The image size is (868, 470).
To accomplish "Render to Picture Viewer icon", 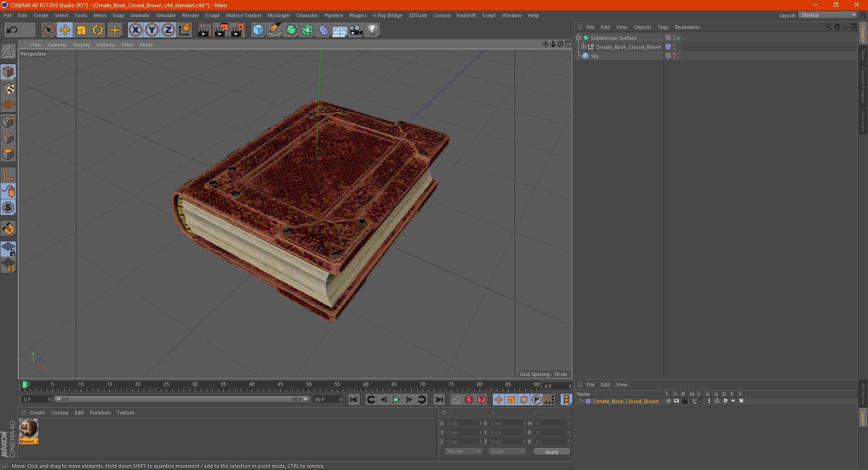I will tap(221, 30).
